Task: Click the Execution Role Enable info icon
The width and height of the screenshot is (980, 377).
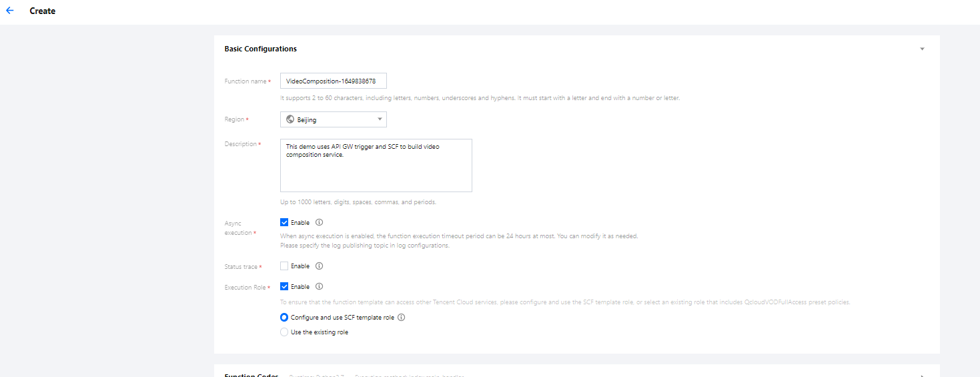Action: coord(319,286)
